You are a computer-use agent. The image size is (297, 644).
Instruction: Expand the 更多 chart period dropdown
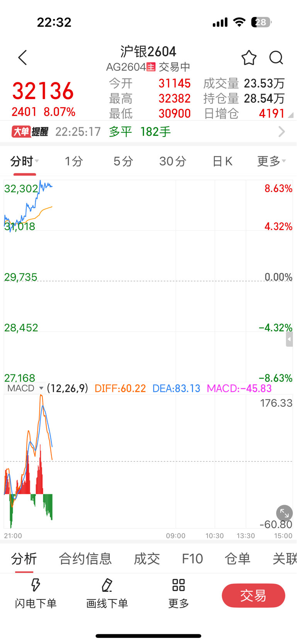(x=272, y=161)
